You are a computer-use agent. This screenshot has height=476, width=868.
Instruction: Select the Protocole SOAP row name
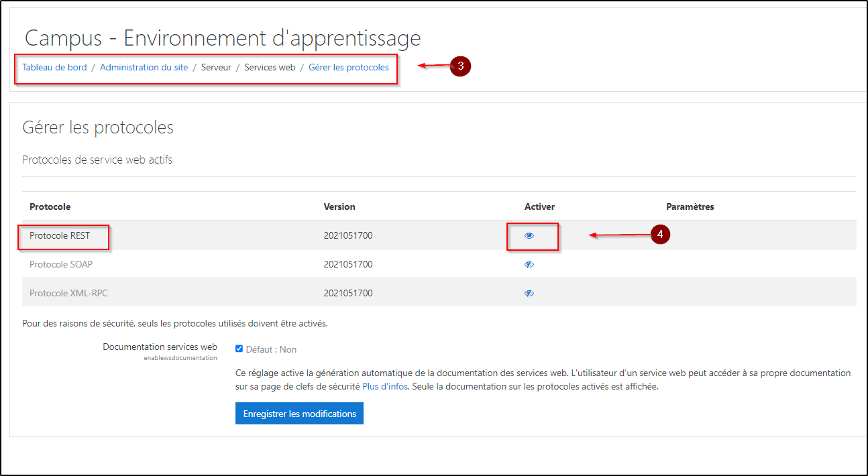(x=61, y=265)
